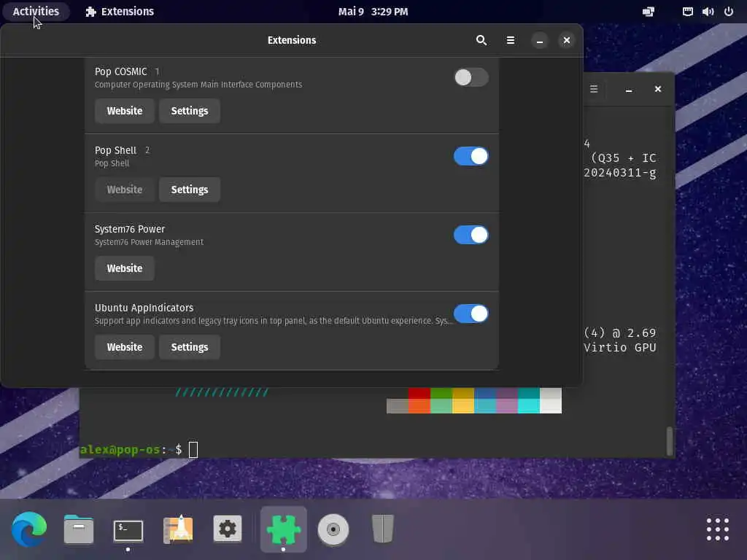
Task: Click Activities in the top bar
Action: click(36, 12)
